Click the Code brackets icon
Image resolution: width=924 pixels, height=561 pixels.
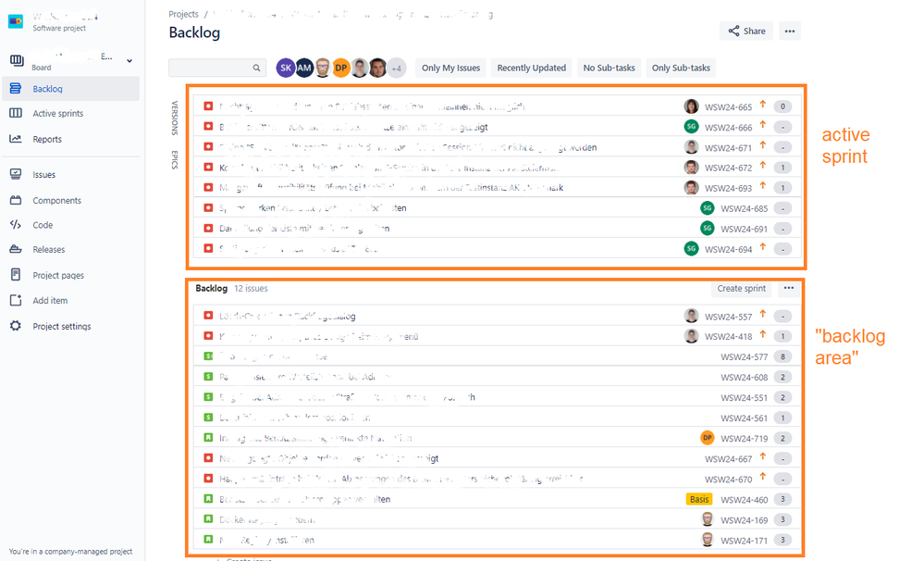(x=16, y=225)
